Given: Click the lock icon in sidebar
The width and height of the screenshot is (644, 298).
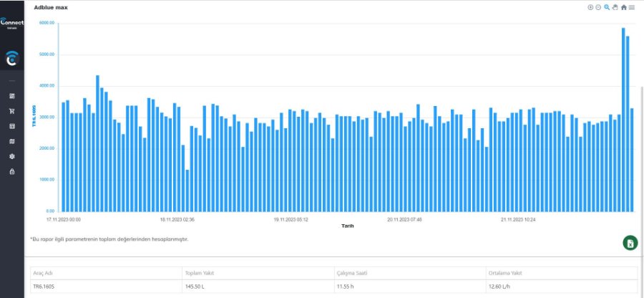Looking at the screenshot, I should click(11, 171).
